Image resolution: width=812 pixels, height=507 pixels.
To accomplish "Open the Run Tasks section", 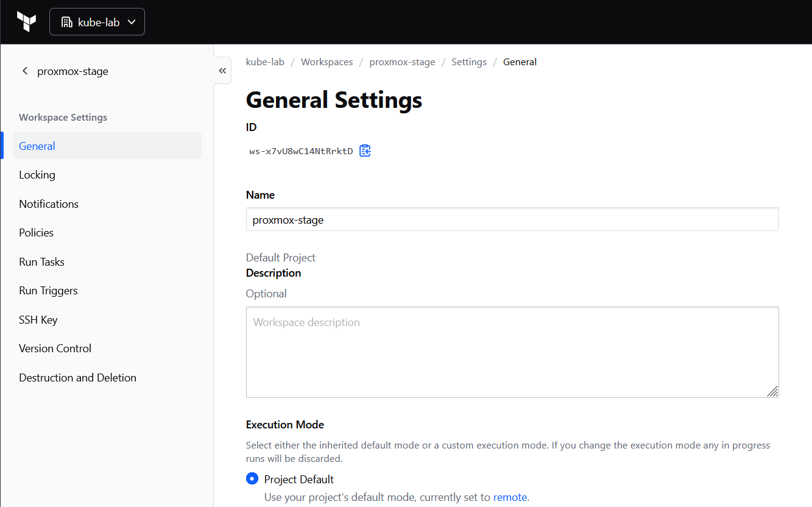I will pos(41,262).
